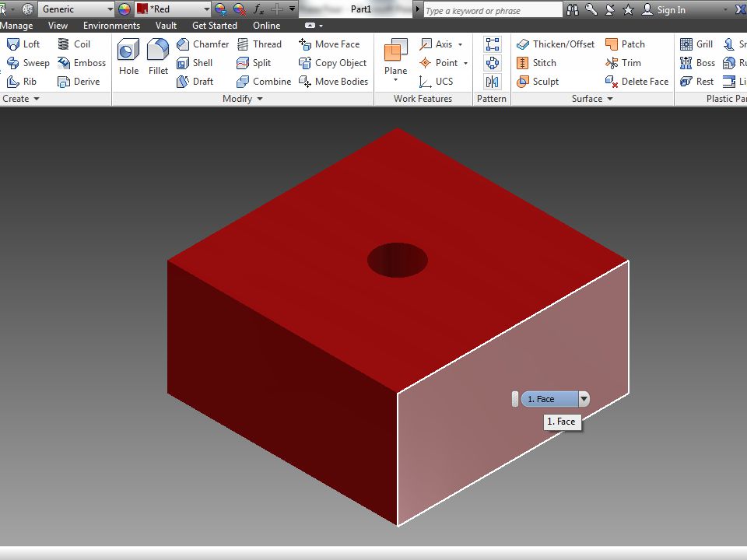Open the Point options dropdown arrow

click(465, 63)
